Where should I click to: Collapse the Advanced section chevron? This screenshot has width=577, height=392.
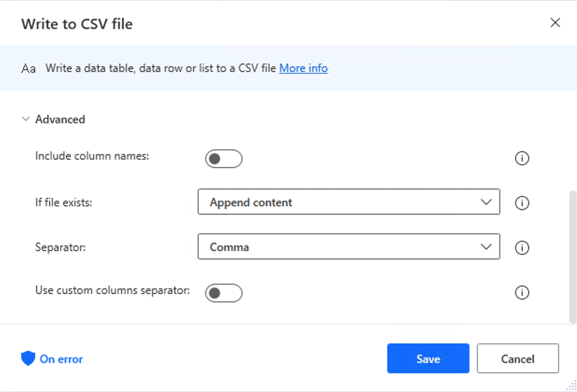(x=25, y=120)
